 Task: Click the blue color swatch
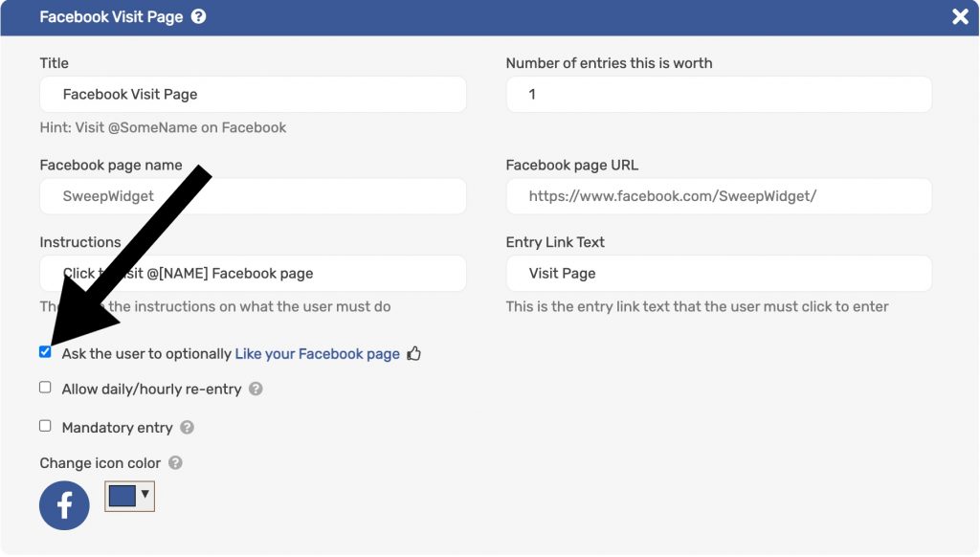pyautogui.click(x=122, y=497)
